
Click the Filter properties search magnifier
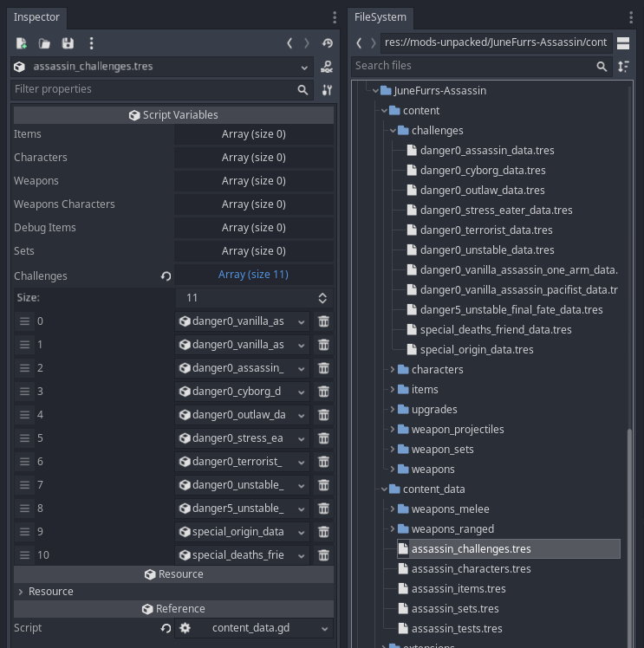[x=302, y=90]
